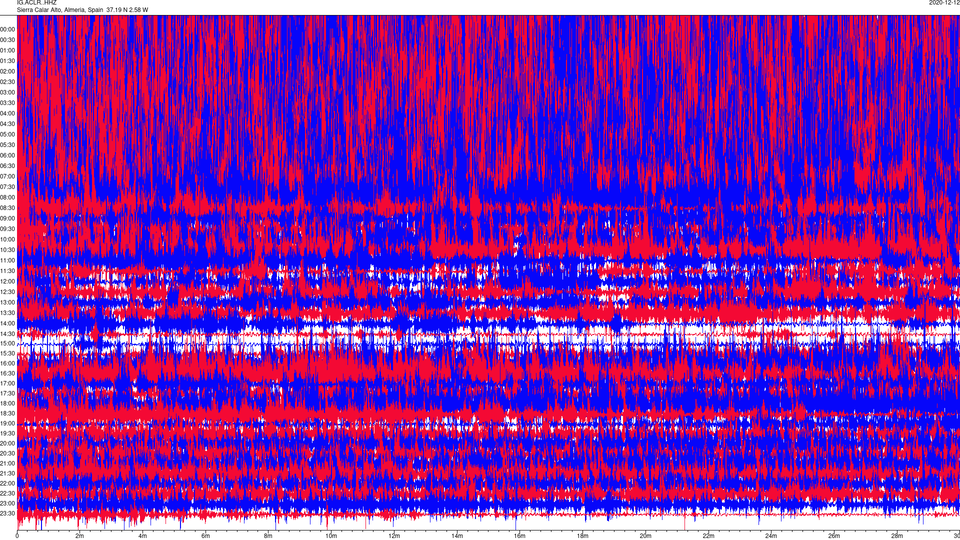This screenshot has height=540, width=960.
Task: Click the station code label IG.ACLR..HHZ
Action: point(36,2)
